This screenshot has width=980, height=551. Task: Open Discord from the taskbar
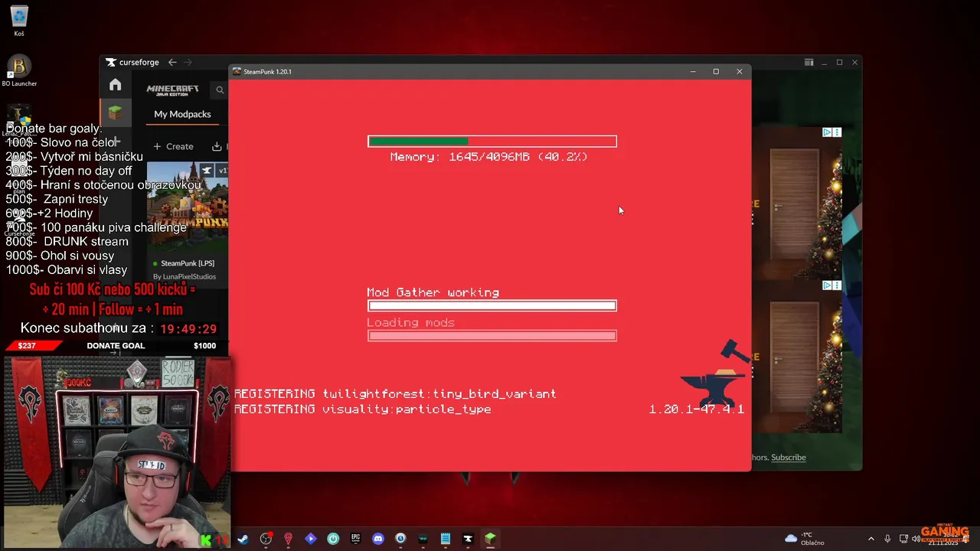coord(377,539)
